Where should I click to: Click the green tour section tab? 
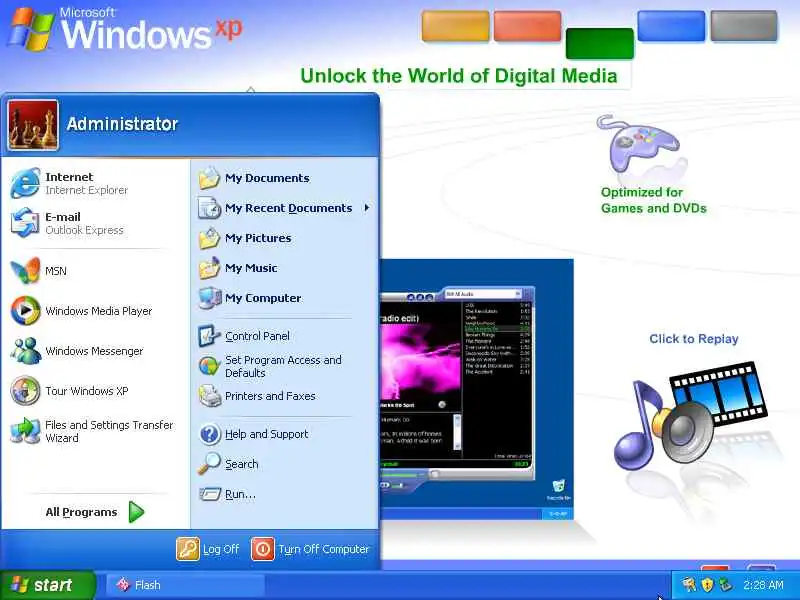tap(599, 43)
